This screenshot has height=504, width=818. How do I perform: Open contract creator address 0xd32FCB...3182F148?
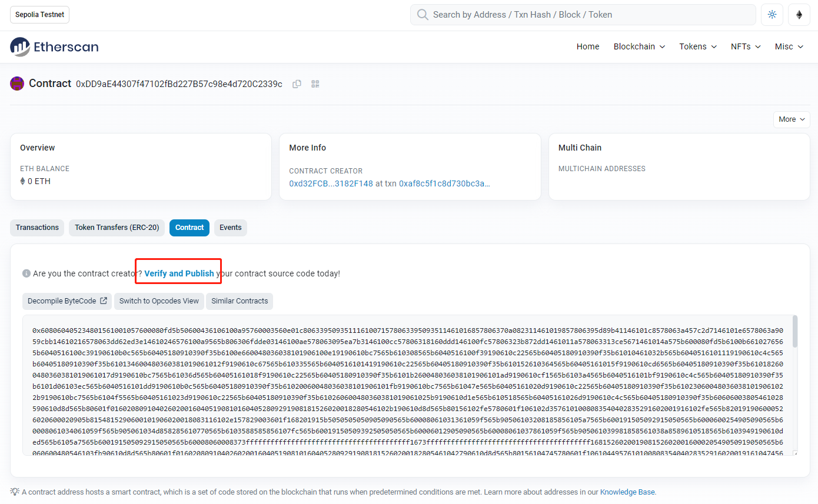(331, 183)
